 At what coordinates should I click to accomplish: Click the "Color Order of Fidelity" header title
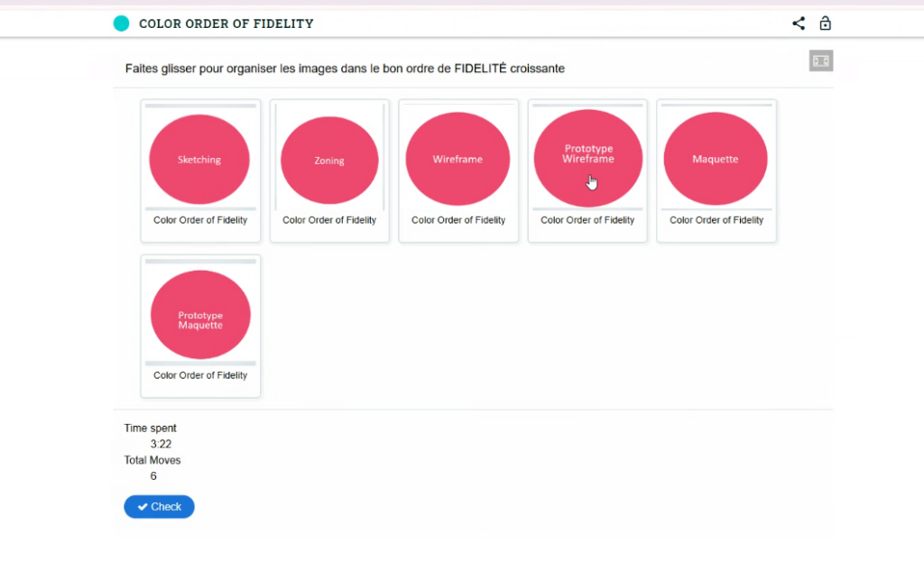tap(226, 23)
